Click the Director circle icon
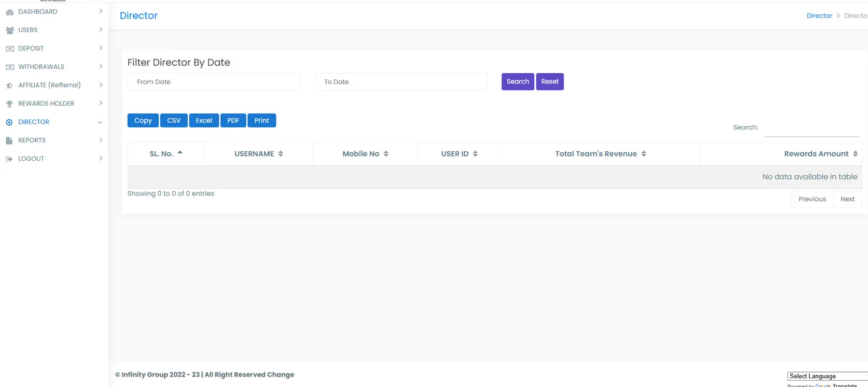 pos(9,123)
